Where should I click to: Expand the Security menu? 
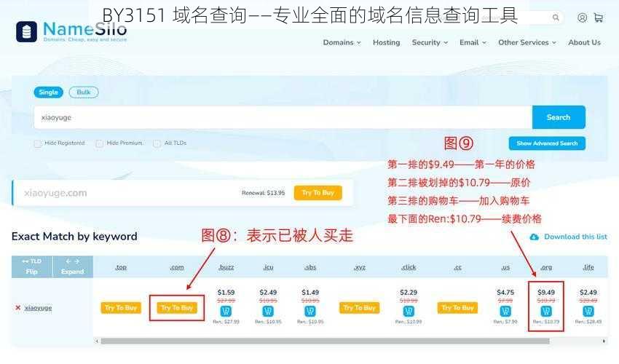coord(430,43)
